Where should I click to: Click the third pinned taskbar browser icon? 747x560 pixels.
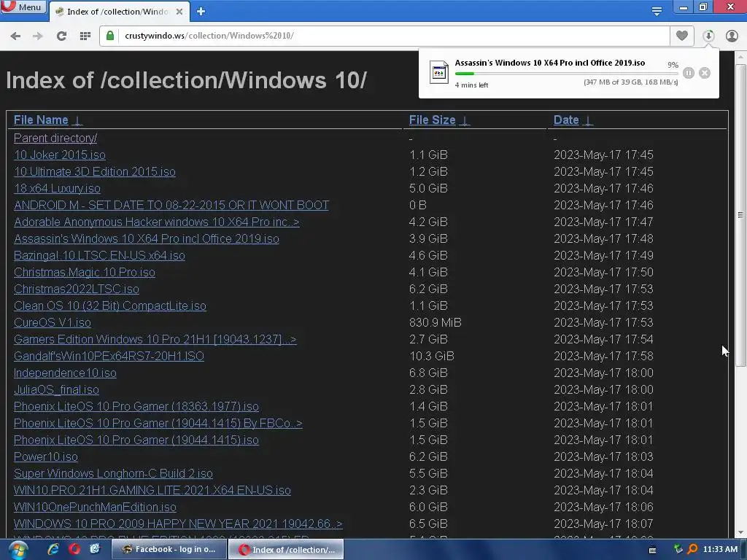click(95, 550)
